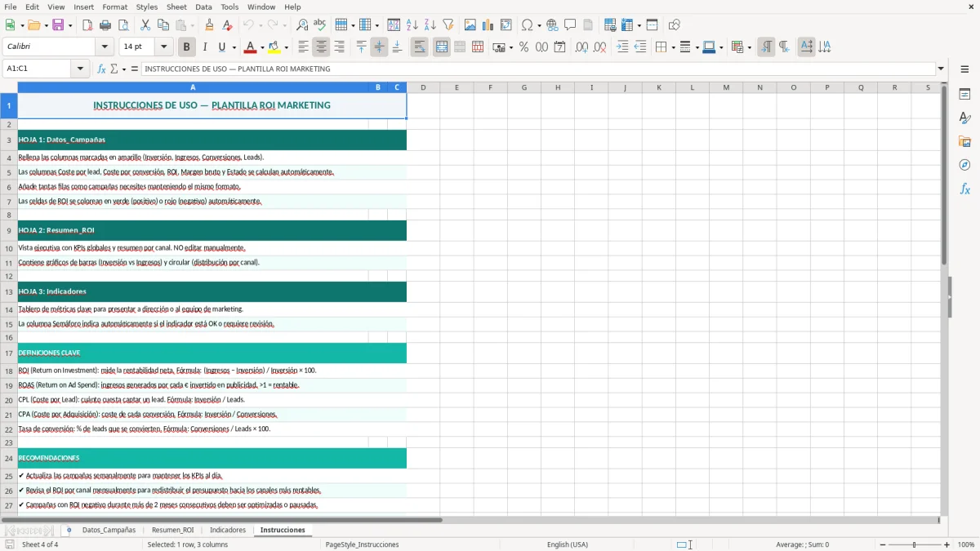Open background color dropdown arrow
980x551 pixels.
click(x=286, y=47)
